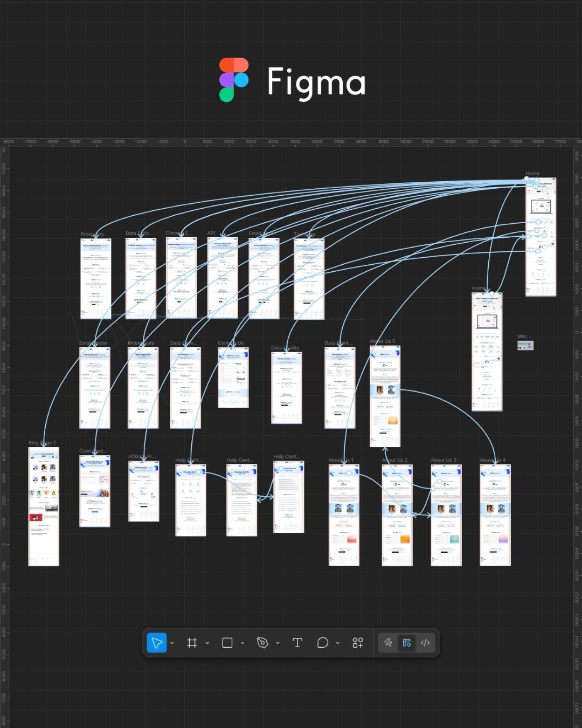
Task: Select the Blog Page 2 frame
Action: click(x=44, y=506)
